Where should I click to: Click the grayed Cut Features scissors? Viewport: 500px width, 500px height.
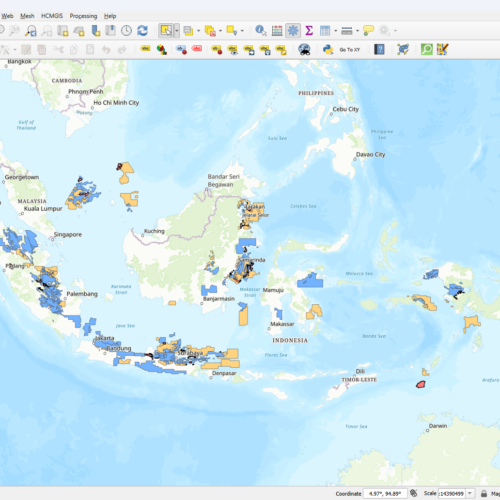[x=58, y=50]
